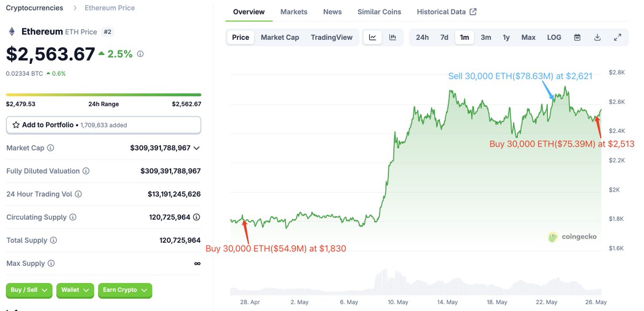The width and height of the screenshot is (644, 311).
Task: Open the Wallet dropdown
Action: tap(75, 290)
